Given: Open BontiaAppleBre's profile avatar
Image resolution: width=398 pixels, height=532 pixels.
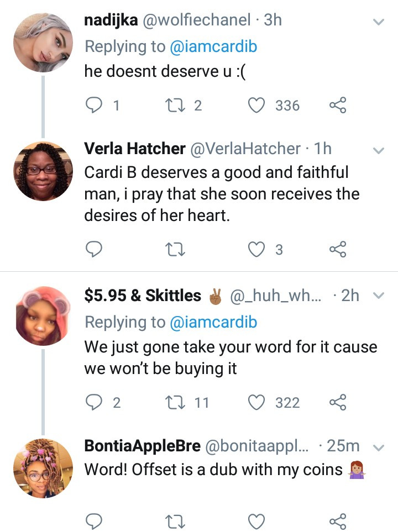Looking at the screenshot, I should tap(43, 468).
